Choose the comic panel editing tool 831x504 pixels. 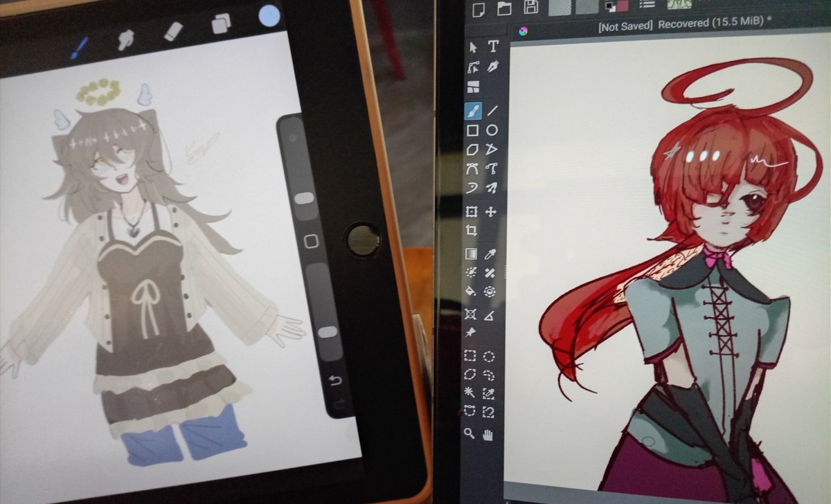click(x=473, y=87)
